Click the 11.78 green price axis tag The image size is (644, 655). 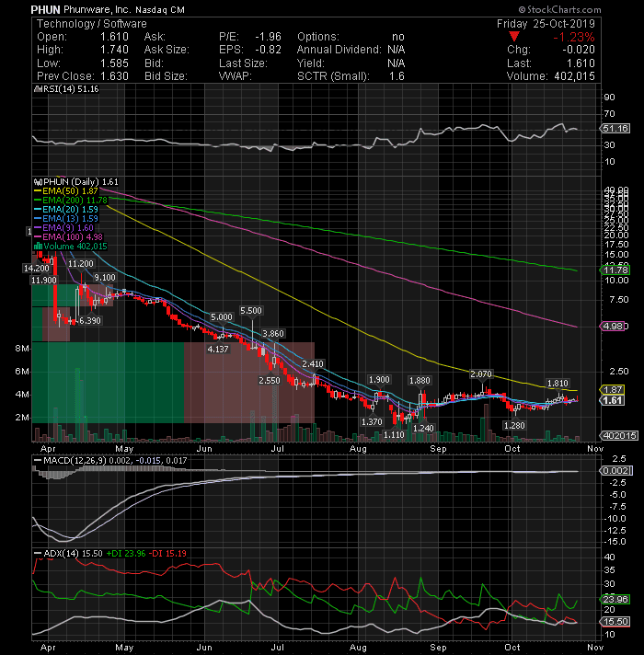pyautogui.click(x=615, y=270)
